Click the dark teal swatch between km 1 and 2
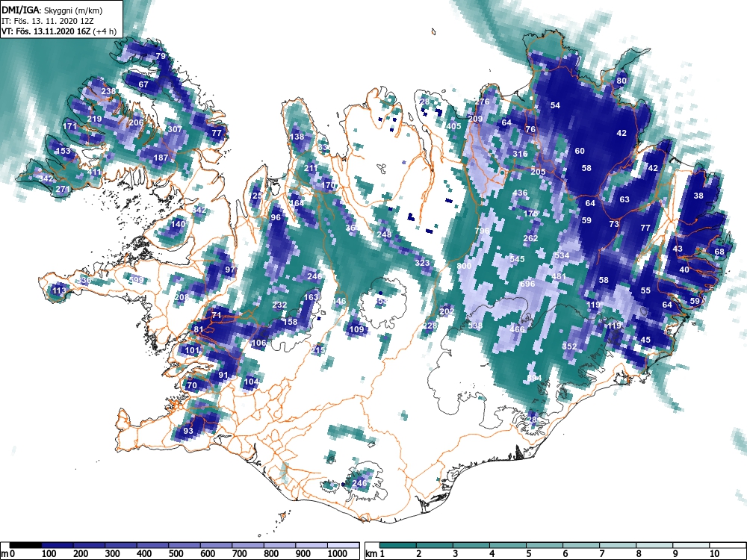Image resolution: width=747 pixels, height=560 pixels. [398, 545]
